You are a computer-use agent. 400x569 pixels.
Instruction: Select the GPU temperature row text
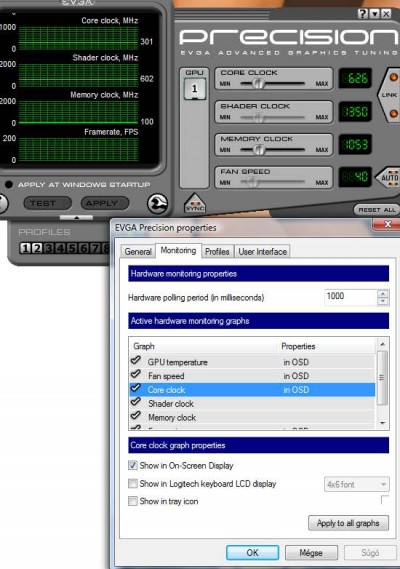[177, 362]
